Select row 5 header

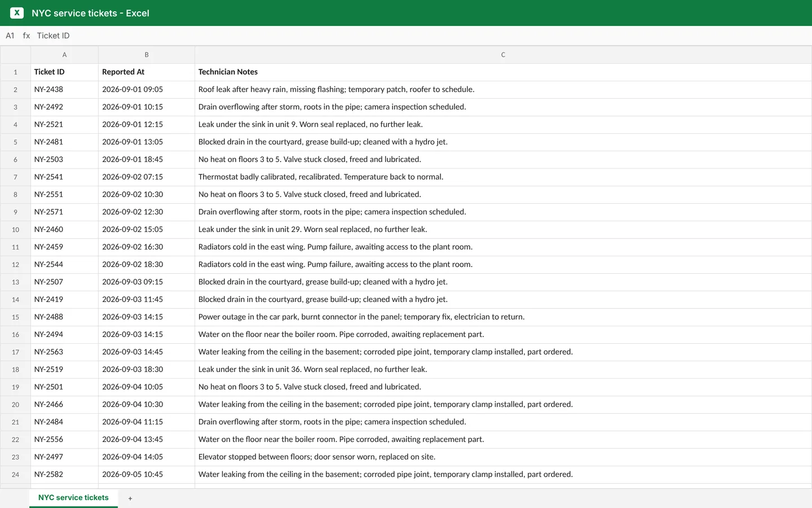click(15, 142)
